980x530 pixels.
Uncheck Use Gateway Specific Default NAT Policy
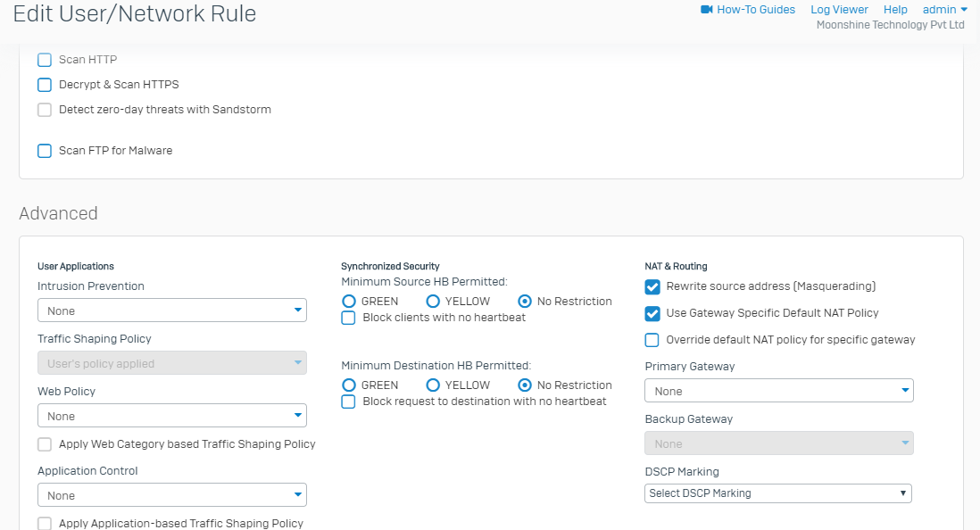[x=652, y=314]
